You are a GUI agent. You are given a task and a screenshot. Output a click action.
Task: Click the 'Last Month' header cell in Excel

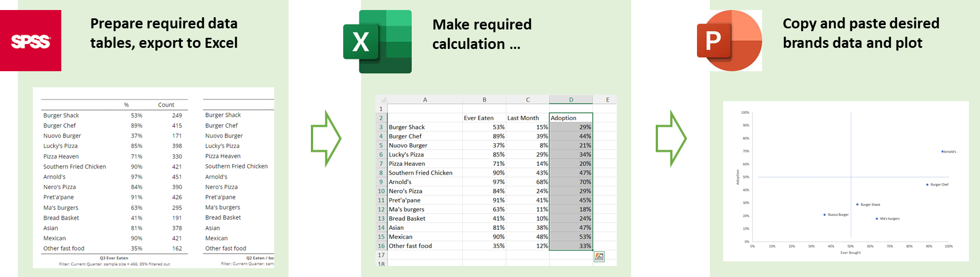coord(528,118)
